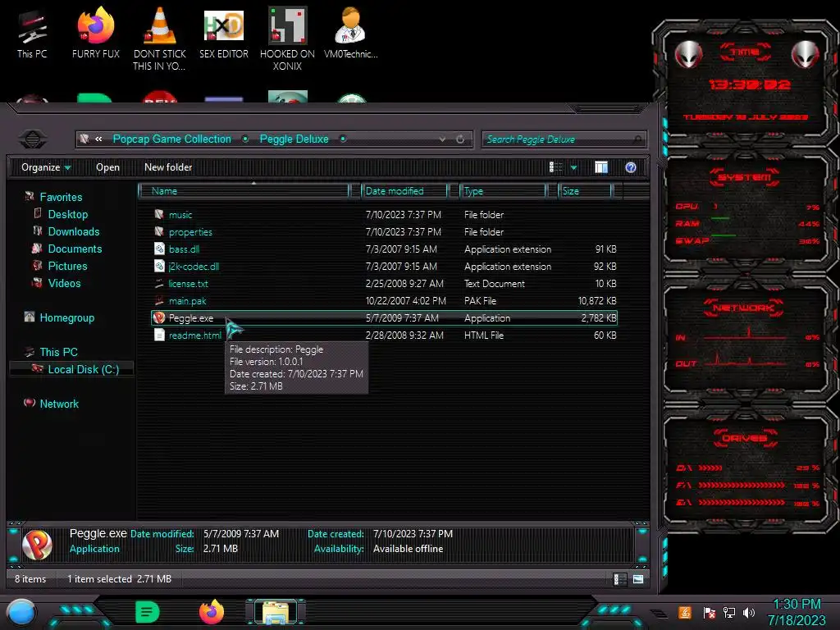Open the volume speaker tray icon

[748, 612]
